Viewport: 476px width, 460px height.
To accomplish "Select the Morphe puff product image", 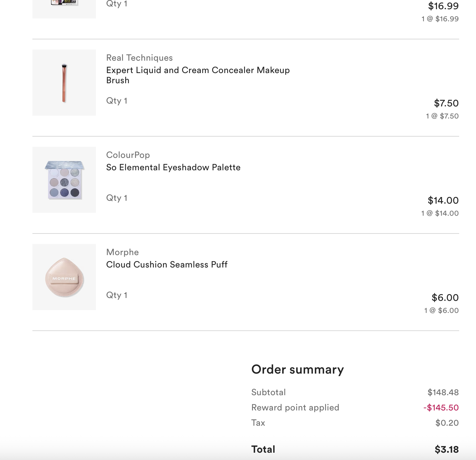I will (x=64, y=277).
